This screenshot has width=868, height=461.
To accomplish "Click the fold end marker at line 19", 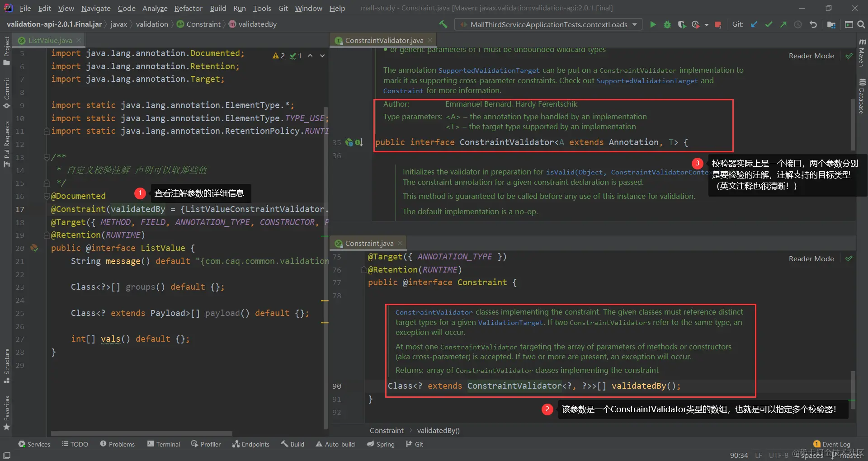I will pos(47,235).
